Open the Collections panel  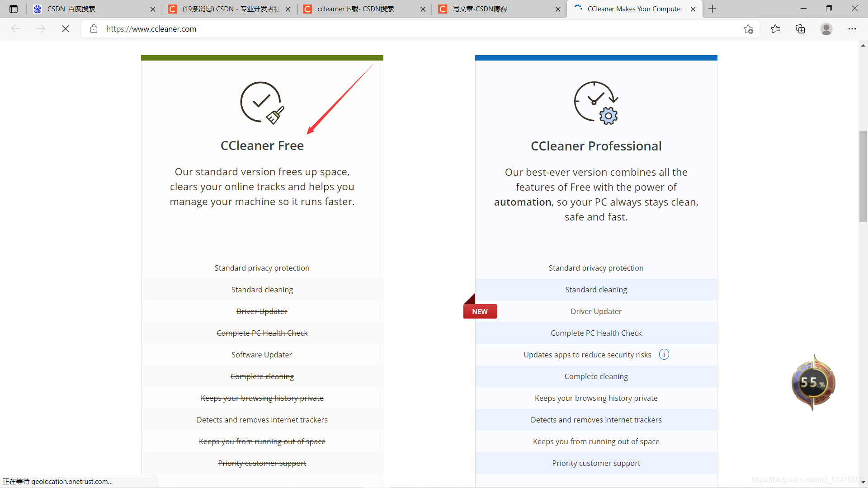click(800, 29)
